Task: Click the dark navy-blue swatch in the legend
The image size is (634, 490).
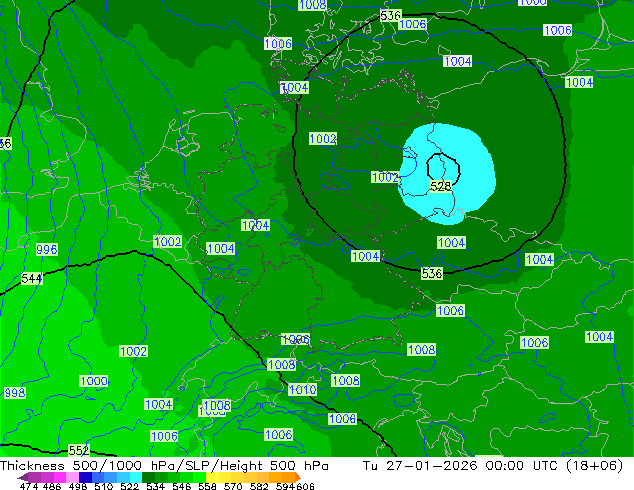Action: 85,477
